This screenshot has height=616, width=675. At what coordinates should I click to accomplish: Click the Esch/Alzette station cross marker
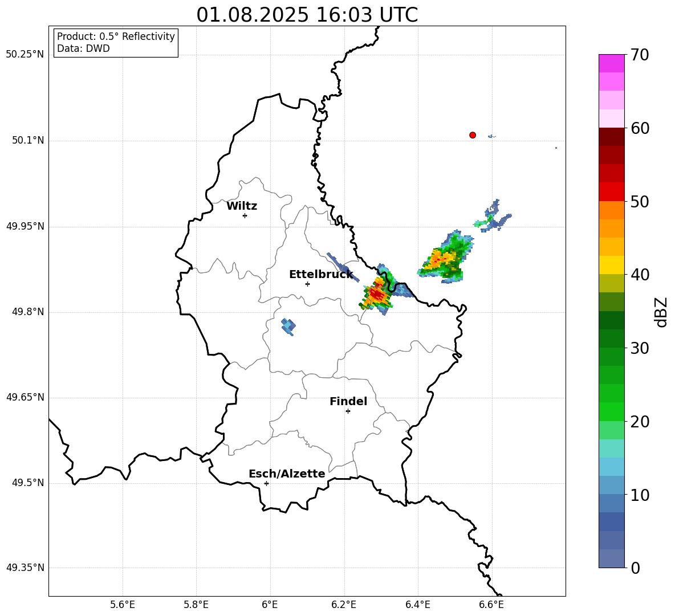(x=266, y=483)
